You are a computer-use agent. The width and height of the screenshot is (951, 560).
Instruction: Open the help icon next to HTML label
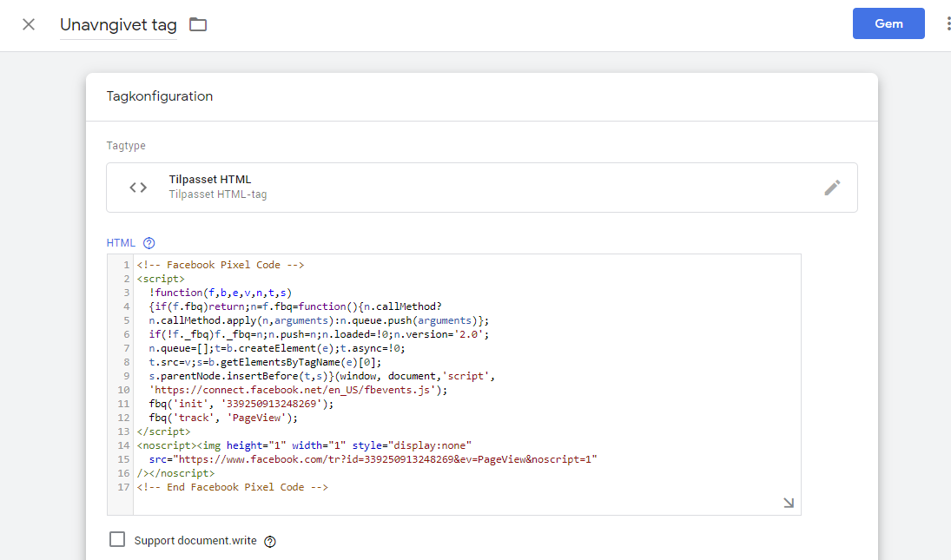pyautogui.click(x=149, y=243)
